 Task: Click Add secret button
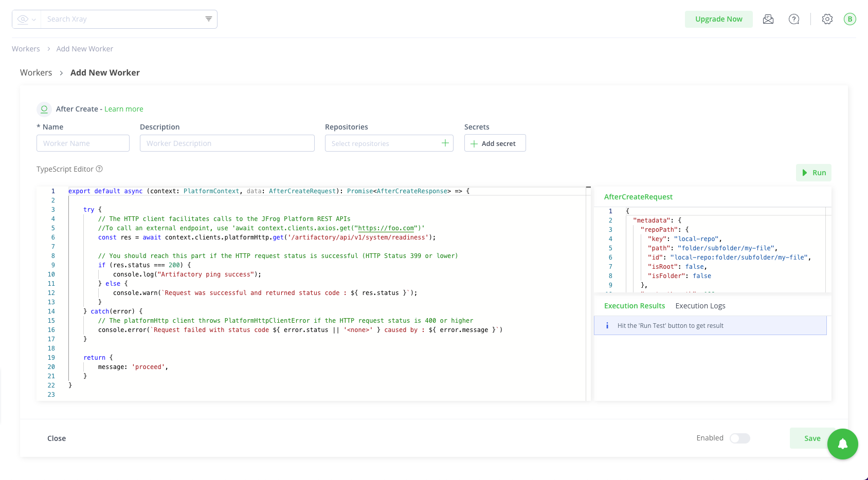pyautogui.click(x=495, y=143)
